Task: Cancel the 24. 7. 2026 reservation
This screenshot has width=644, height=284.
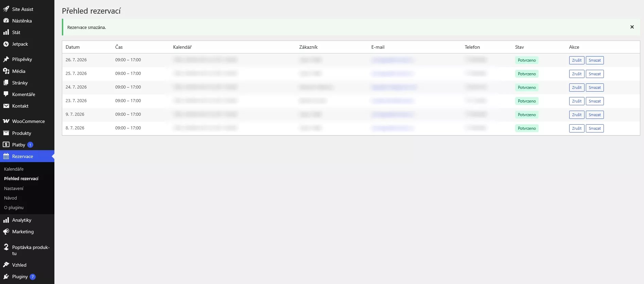Action: [577, 88]
